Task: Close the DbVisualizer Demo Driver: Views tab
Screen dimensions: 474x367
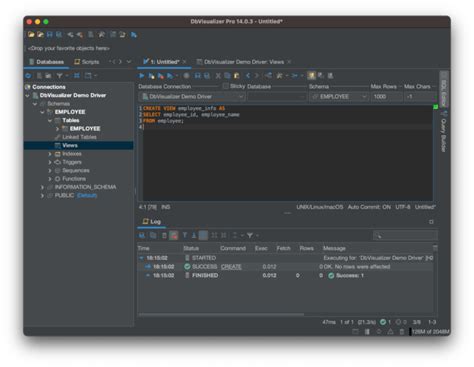Action: pyautogui.click(x=289, y=62)
